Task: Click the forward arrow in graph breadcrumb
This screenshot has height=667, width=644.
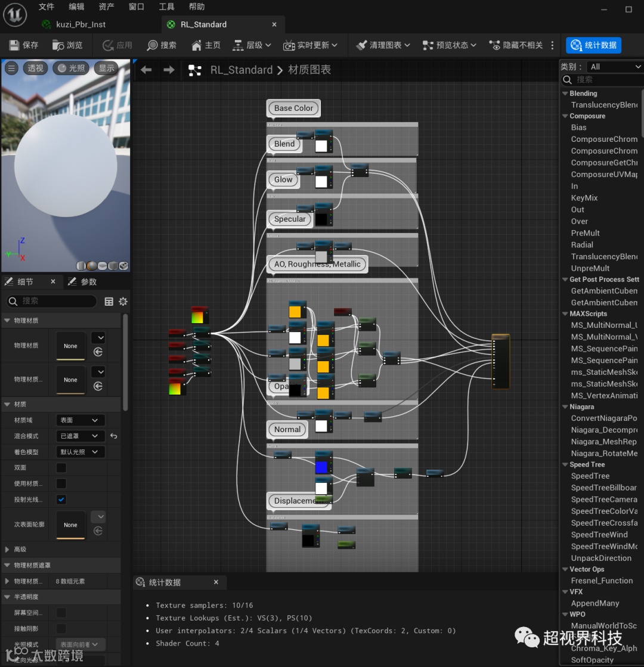Action: [x=169, y=70]
